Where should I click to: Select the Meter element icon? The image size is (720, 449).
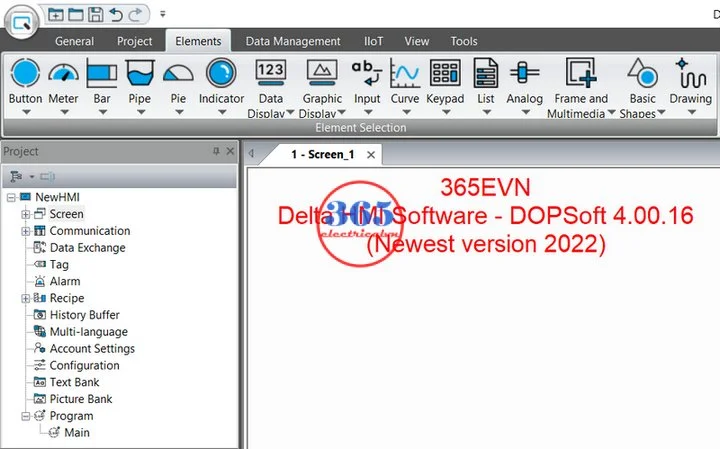63,73
